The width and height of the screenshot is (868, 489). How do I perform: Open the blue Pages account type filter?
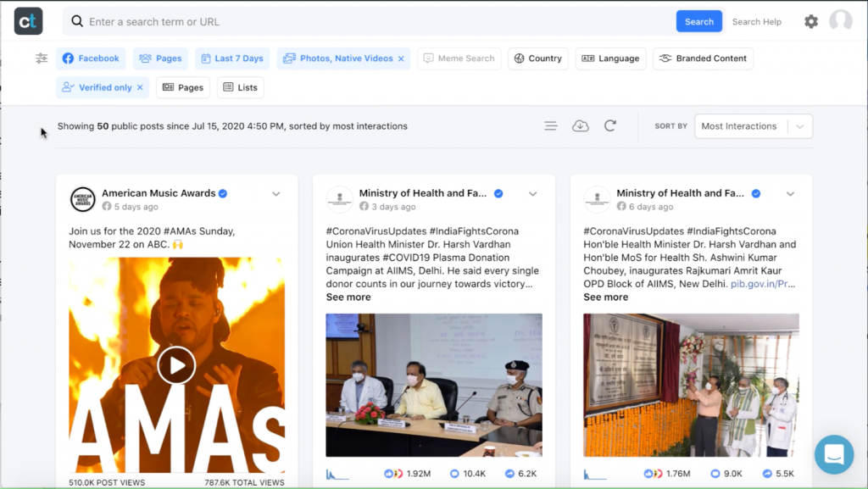click(x=160, y=58)
